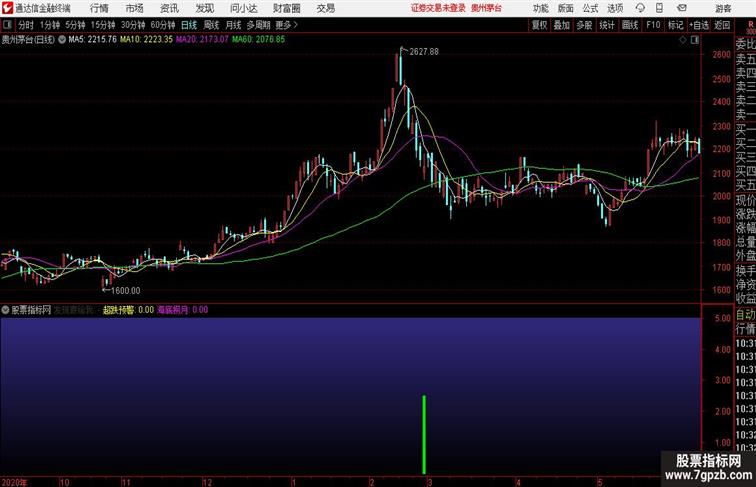This screenshot has height=487, width=756.
Task: Click the MA60: 2076.85 indicator value
Action: coord(258,40)
